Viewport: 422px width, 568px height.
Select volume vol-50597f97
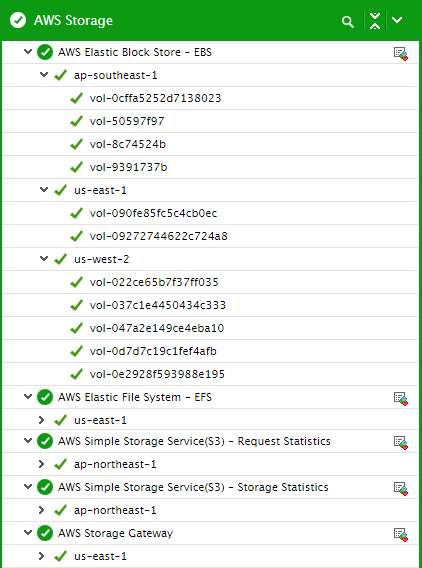click(x=127, y=121)
